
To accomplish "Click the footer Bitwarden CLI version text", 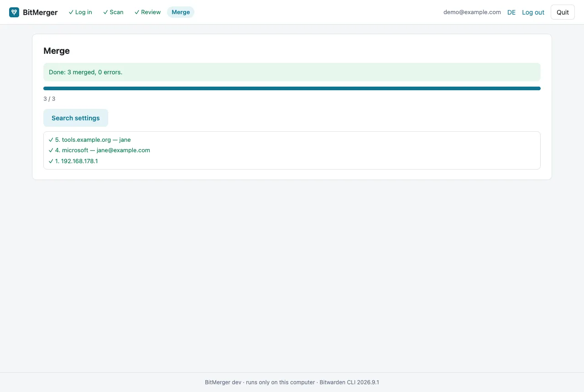I will tap(349, 382).
